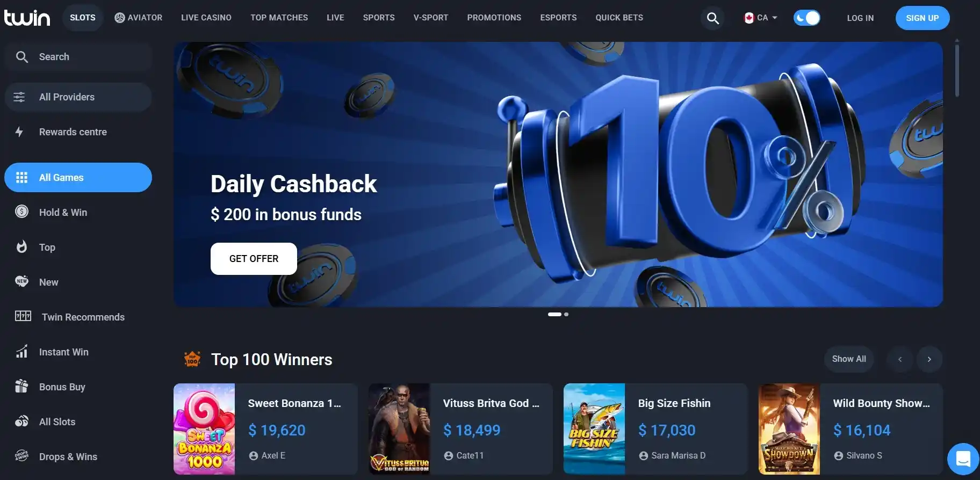Viewport: 980px width, 480px height.
Task: Click the GET OFFER button
Action: click(254, 259)
